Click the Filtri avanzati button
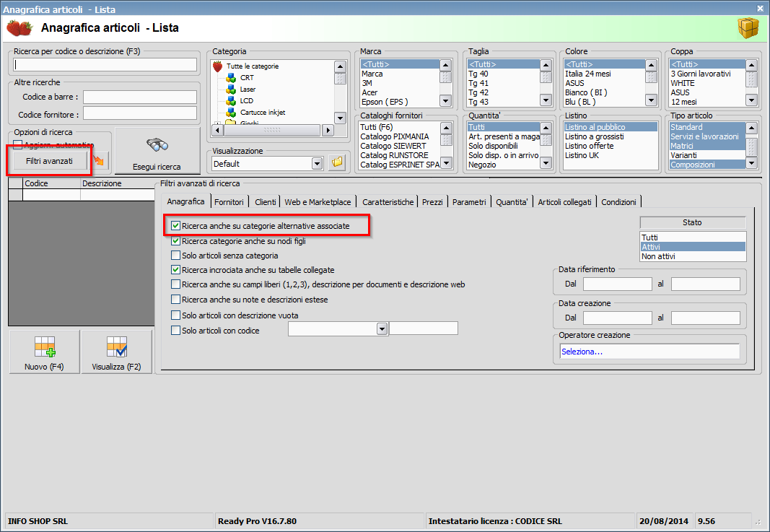The width and height of the screenshot is (770, 532). 49,161
